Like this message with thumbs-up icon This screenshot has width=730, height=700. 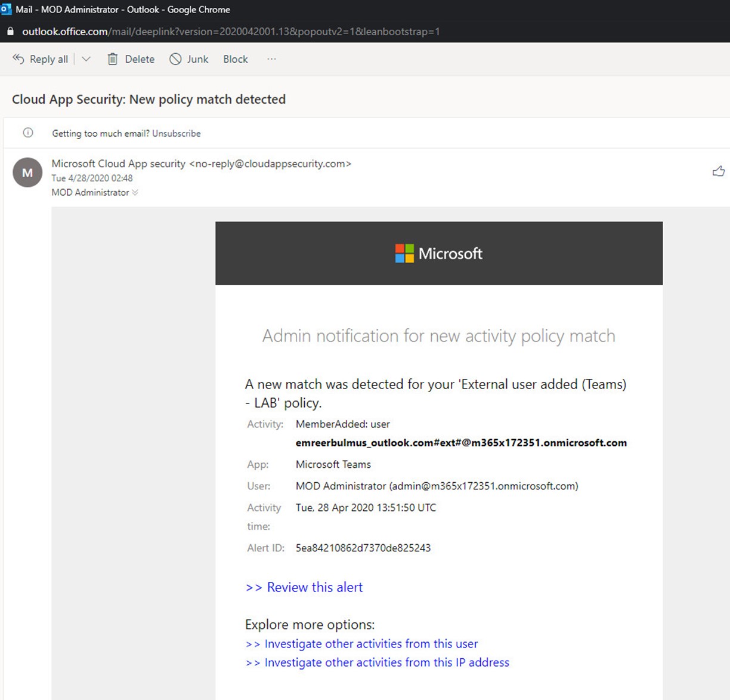point(719,171)
